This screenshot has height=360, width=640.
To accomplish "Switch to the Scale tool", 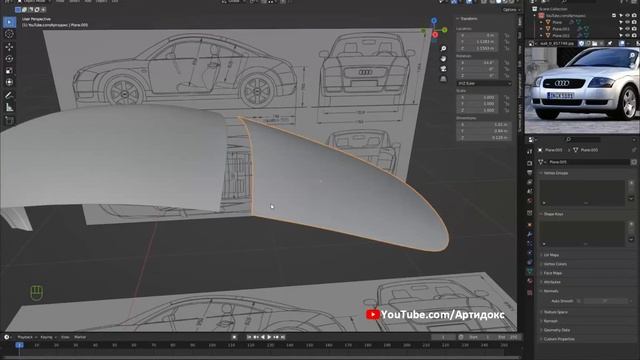I will coord(9,71).
